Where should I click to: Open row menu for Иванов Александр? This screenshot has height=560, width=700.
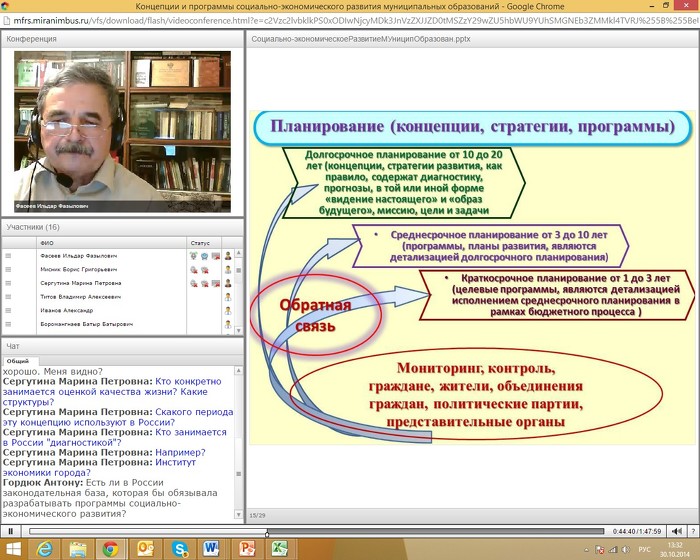[9, 311]
